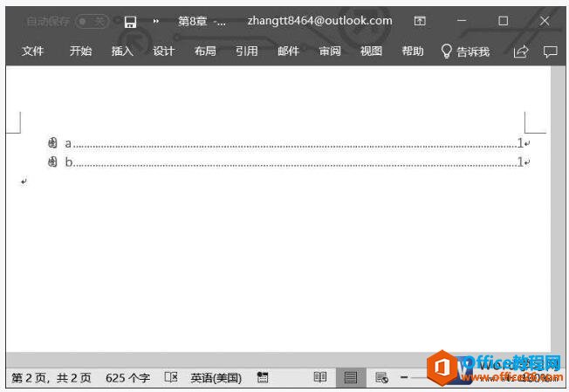Close the Word window
This screenshot has width=569, height=392.
pyautogui.click(x=545, y=21)
